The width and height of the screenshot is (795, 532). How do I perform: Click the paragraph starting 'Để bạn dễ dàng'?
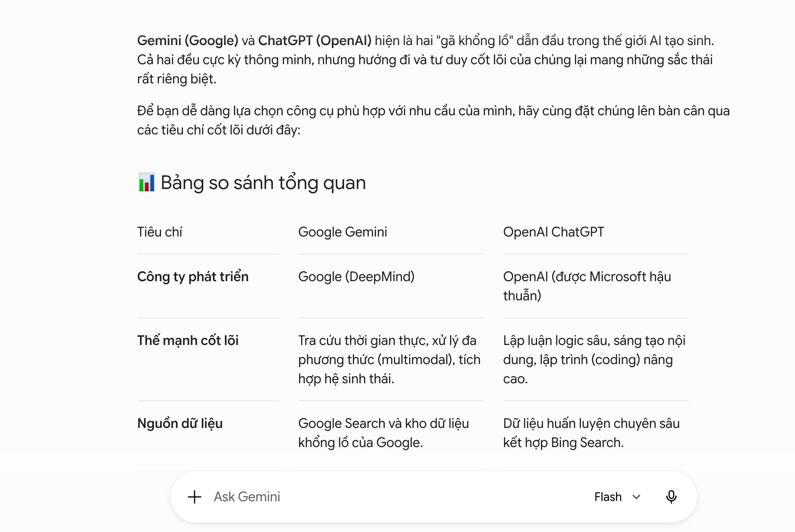[433, 120]
